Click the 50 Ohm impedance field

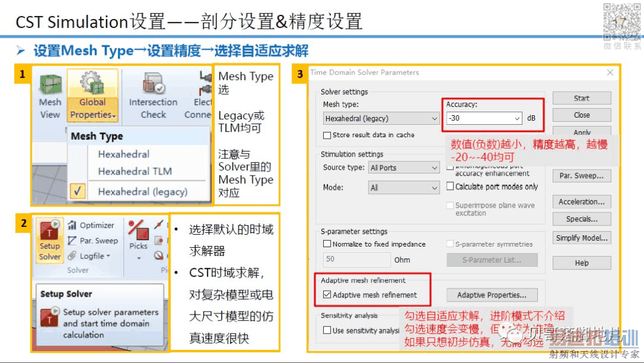tap(357, 259)
